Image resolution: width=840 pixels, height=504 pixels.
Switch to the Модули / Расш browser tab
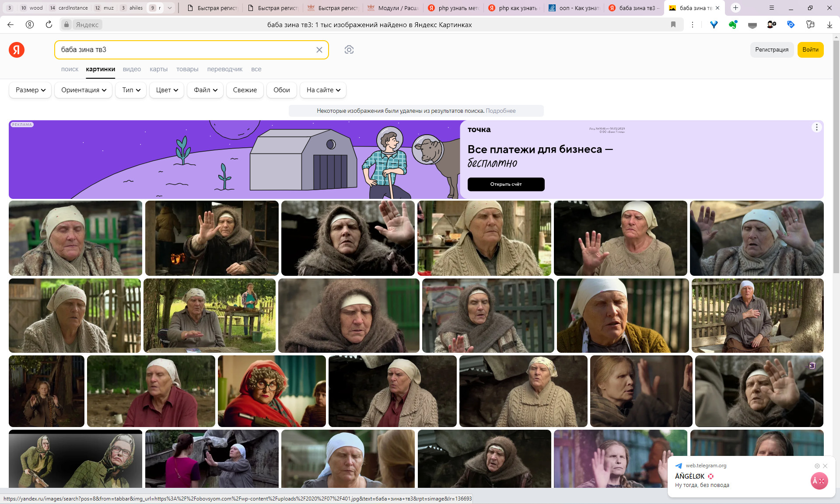[x=393, y=8]
